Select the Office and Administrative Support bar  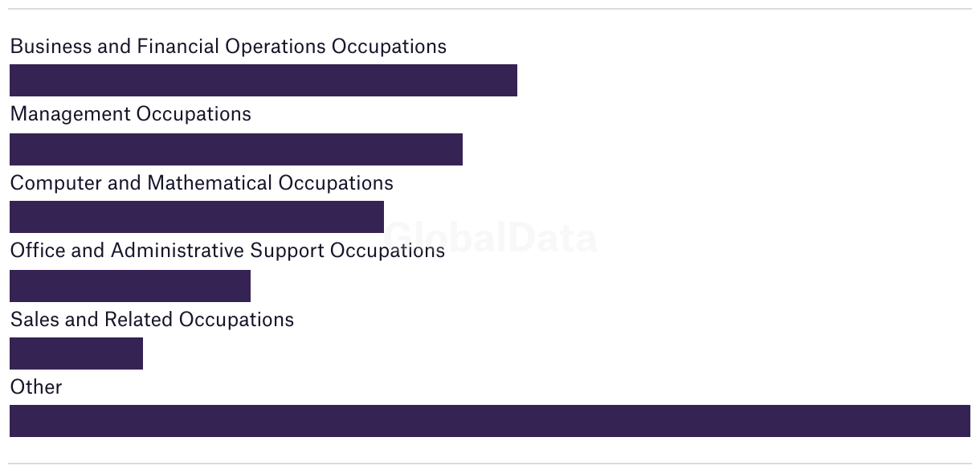(x=130, y=286)
